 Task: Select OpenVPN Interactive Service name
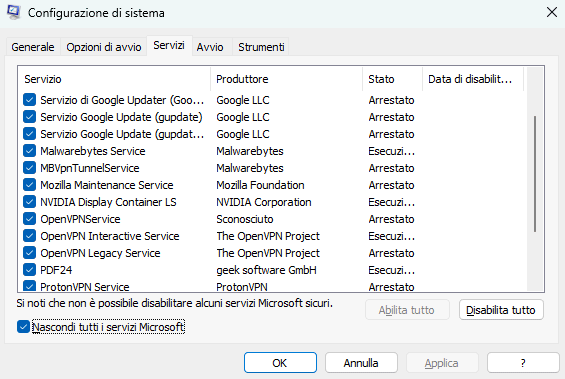(110, 236)
